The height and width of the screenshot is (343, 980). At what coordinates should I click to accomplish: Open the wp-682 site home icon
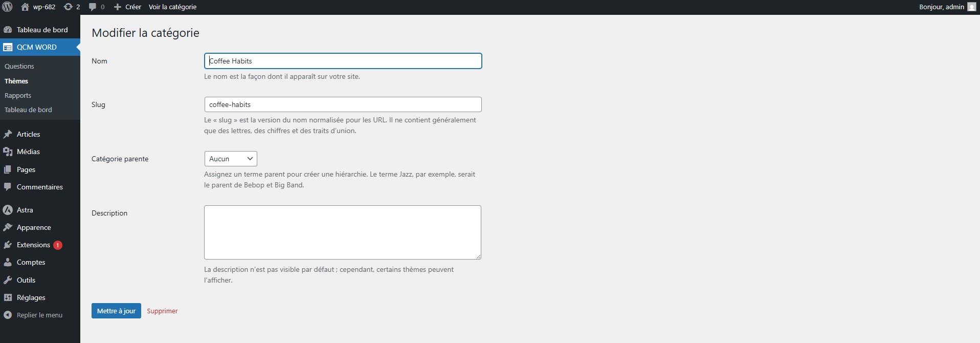[x=25, y=7]
